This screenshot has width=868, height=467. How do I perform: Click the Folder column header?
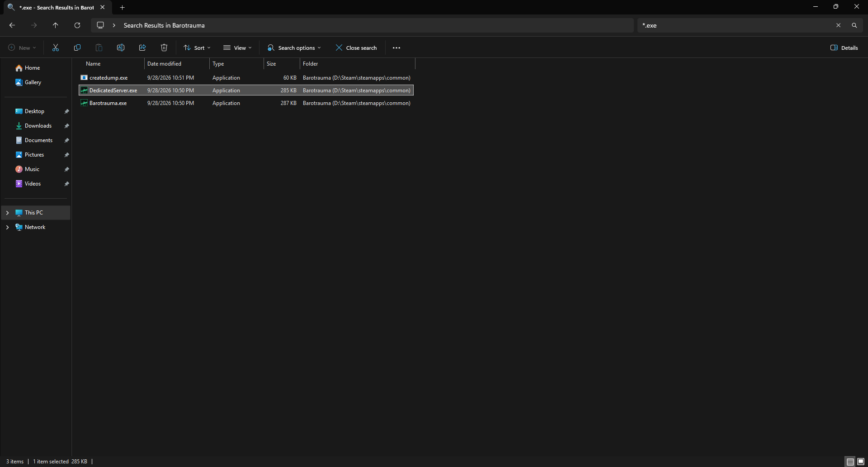(x=357, y=64)
